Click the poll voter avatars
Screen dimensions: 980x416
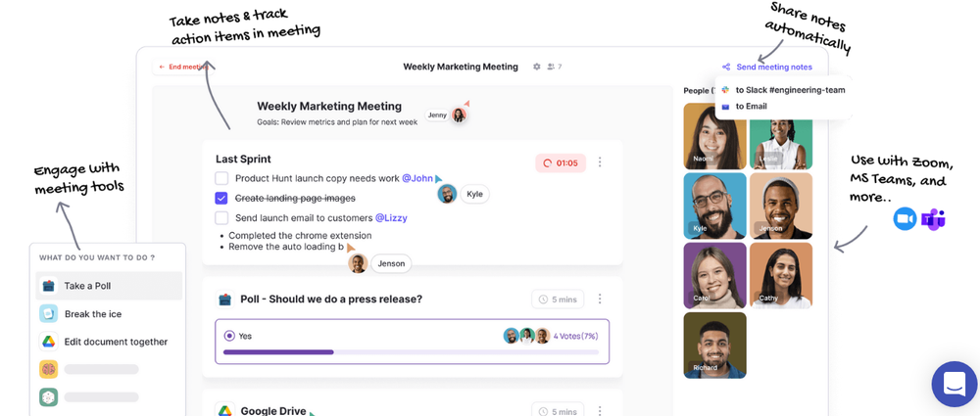[526, 336]
